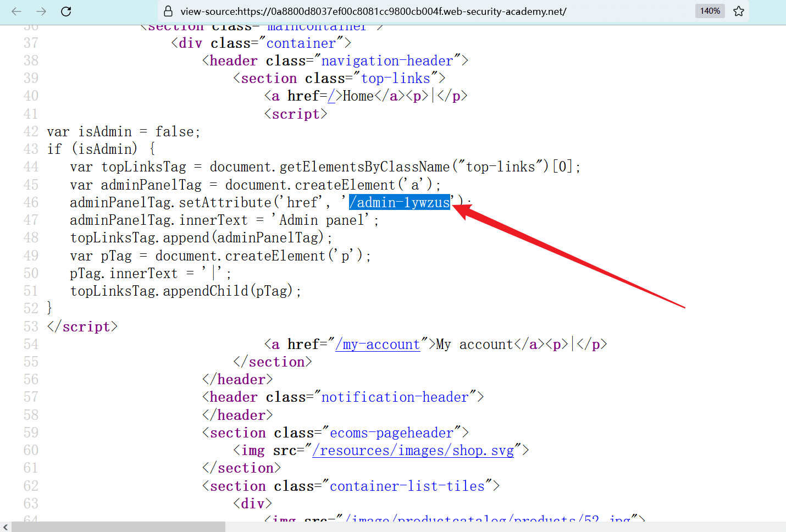
Task: View site security lock information
Action: tap(169, 11)
